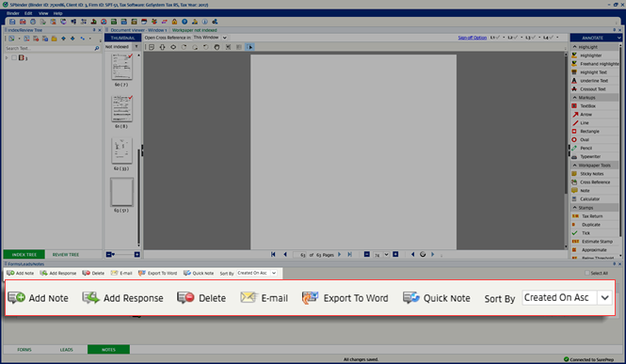Click the Save binder icon in main toolbar

click(x=12, y=22)
